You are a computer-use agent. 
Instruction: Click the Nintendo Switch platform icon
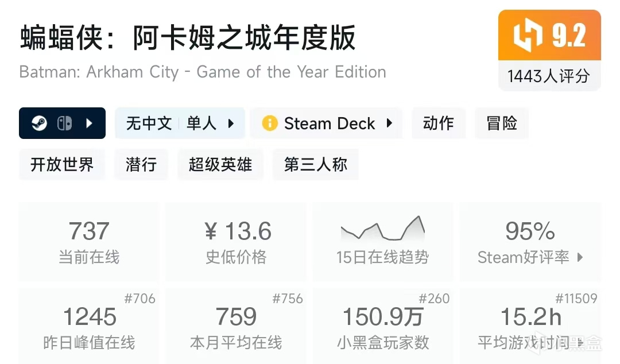pyautogui.click(x=64, y=123)
